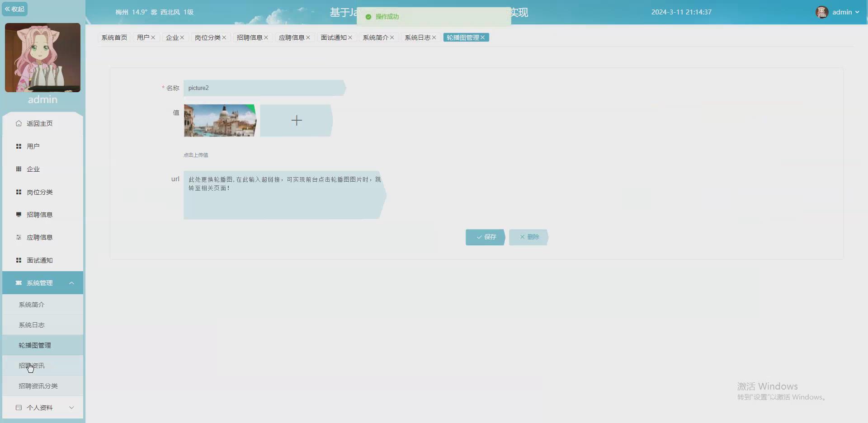Image resolution: width=868 pixels, height=423 pixels.
Task: Switch to the 企业 tab
Action: [x=172, y=38]
